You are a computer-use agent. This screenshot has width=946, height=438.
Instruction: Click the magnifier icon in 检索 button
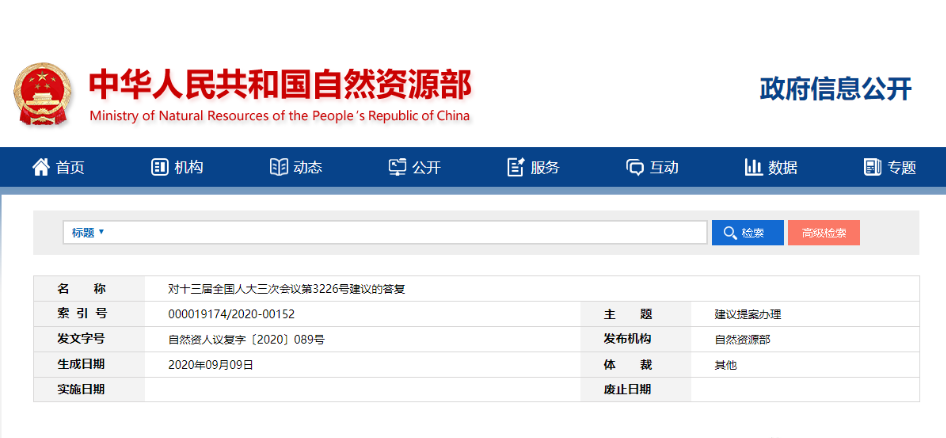point(729,233)
